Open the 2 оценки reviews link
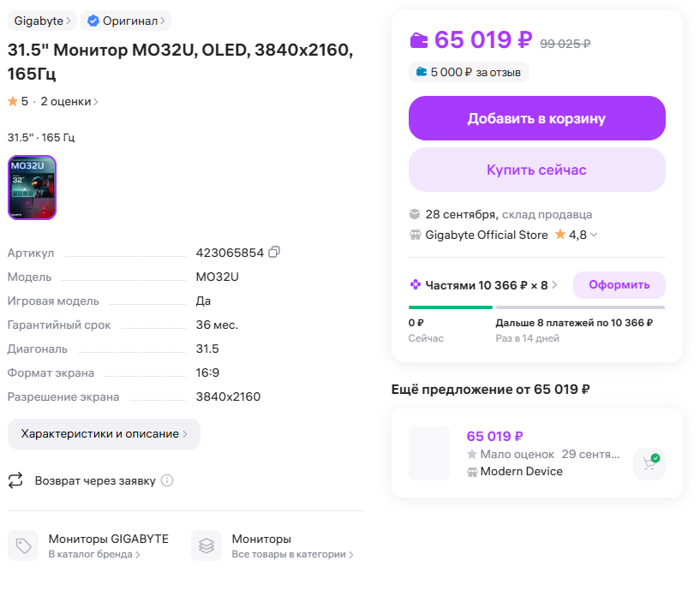This screenshot has height=590, width=700. [x=69, y=101]
